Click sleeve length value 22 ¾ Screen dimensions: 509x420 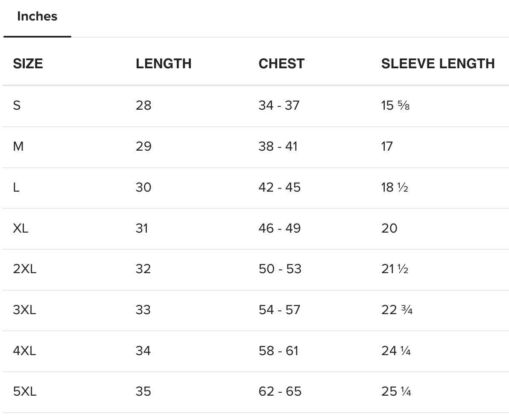(x=397, y=310)
